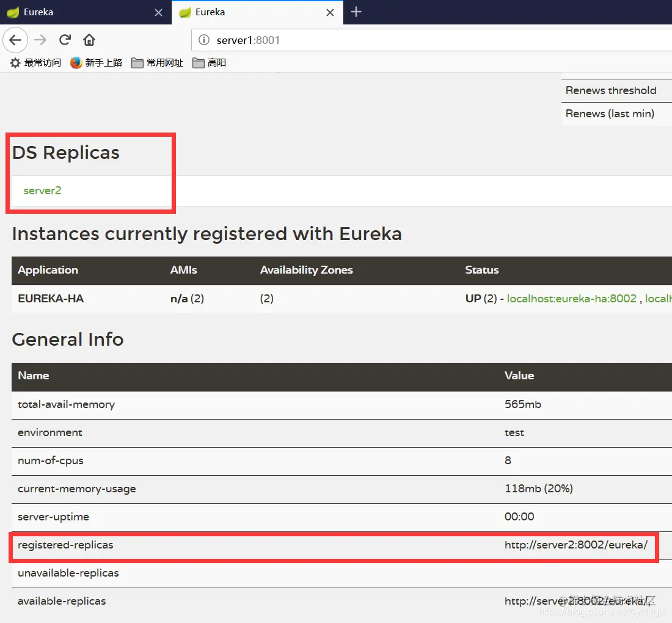Follow the server2 replica link
Screen dimensions: 672x623
[x=42, y=191]
